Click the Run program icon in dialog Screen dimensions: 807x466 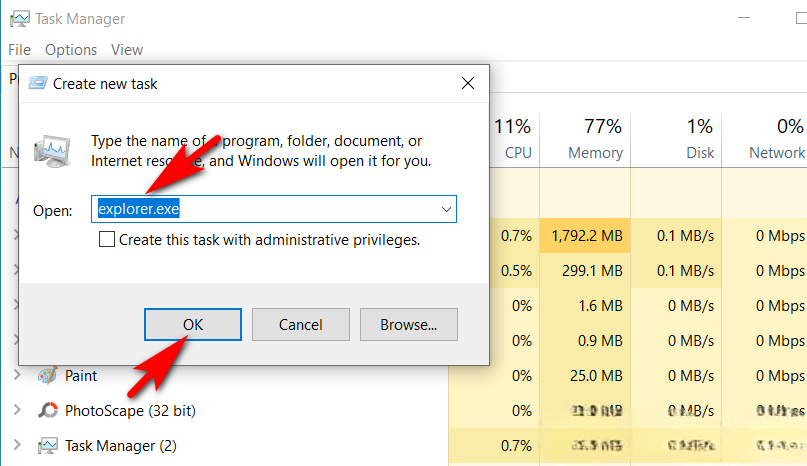[x=53, y=150]
